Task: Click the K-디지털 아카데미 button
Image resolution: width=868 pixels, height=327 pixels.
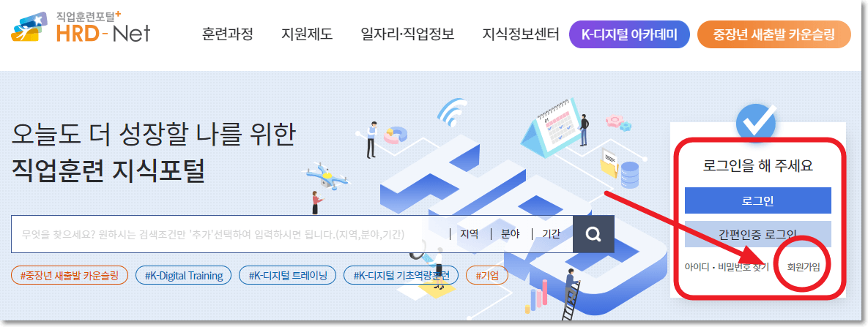Action: point(629,34)
